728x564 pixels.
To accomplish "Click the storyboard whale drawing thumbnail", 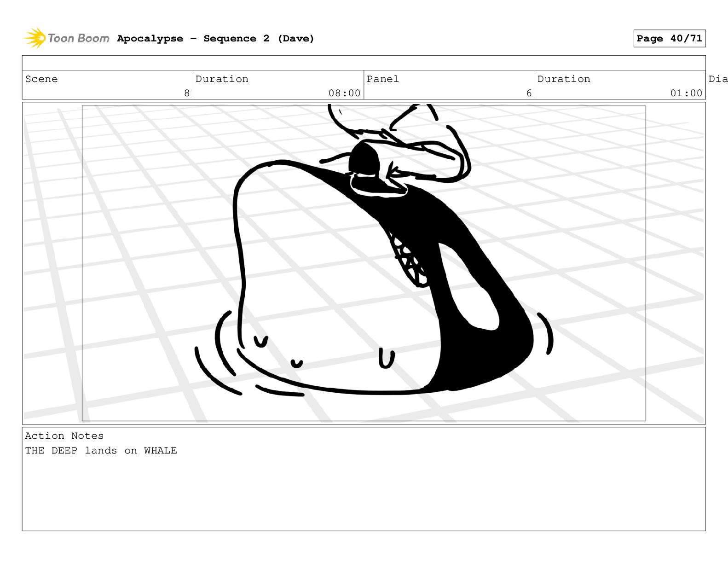I will pyautogui.click(x=364, y=263).
